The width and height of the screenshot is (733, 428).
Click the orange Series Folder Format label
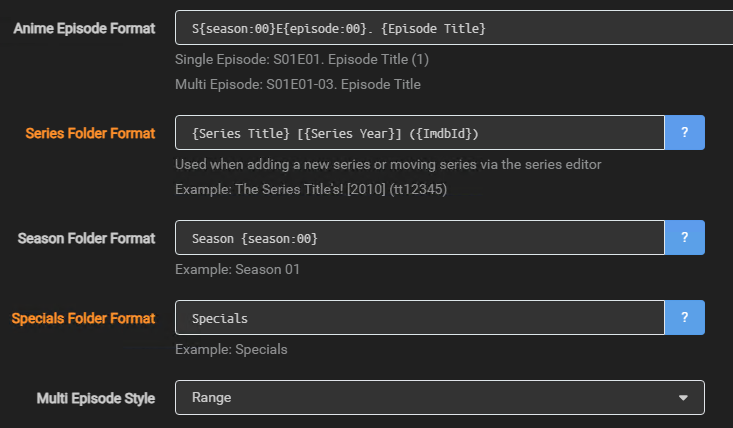click(x=90, y=133)
